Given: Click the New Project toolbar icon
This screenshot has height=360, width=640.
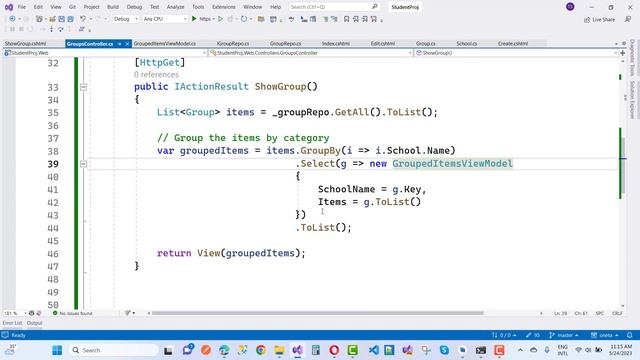Looking at the screenshot, I should (39, 19).
